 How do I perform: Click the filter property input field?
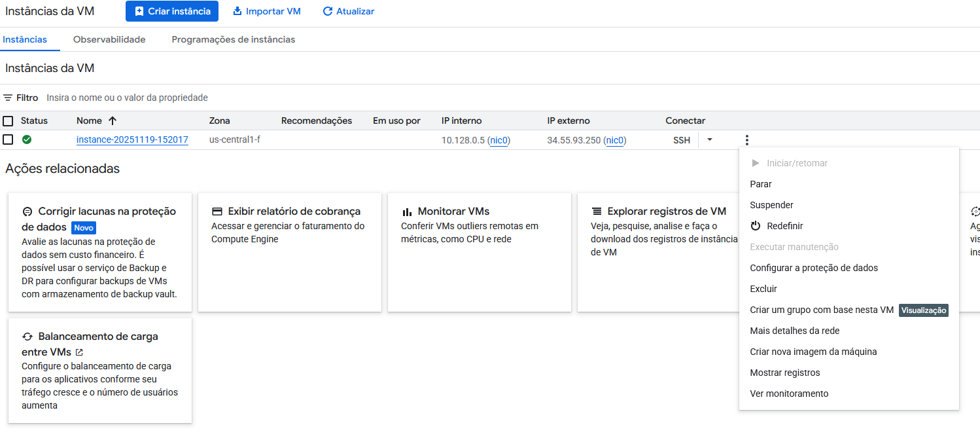coord(262,98)
